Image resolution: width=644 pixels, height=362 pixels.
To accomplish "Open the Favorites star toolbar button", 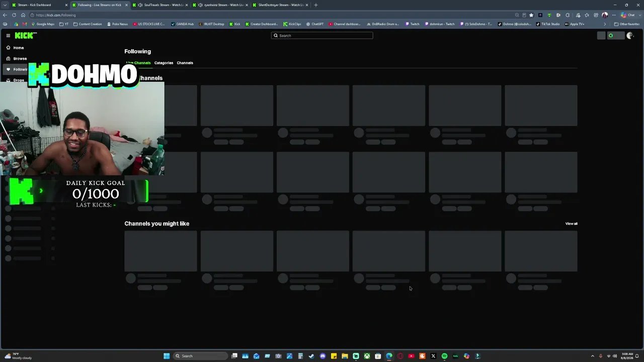I will click(587, 15).
